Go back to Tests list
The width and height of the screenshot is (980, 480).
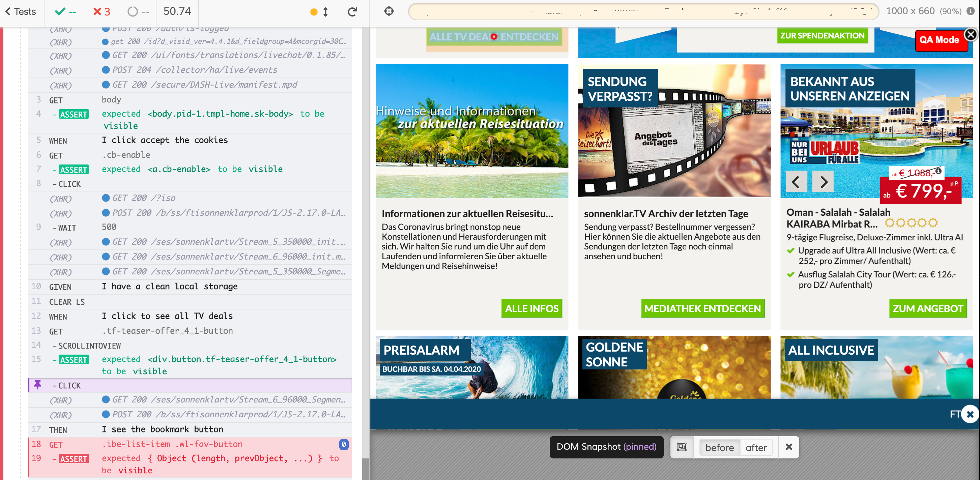[21, 11]
